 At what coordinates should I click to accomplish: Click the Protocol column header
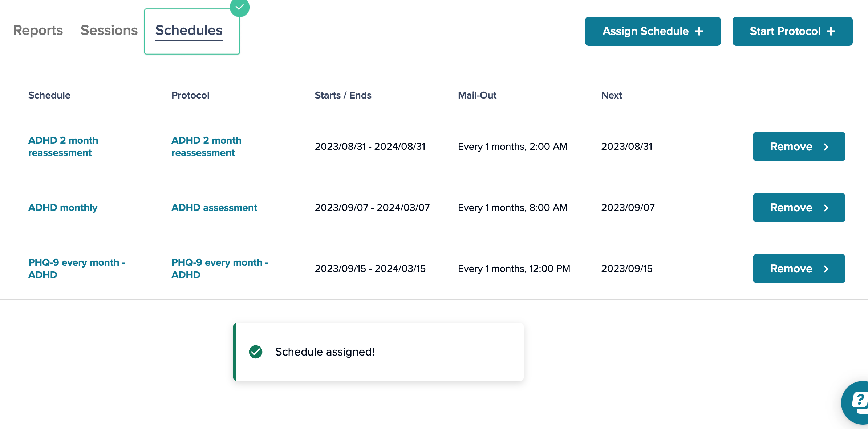(190, 95)
